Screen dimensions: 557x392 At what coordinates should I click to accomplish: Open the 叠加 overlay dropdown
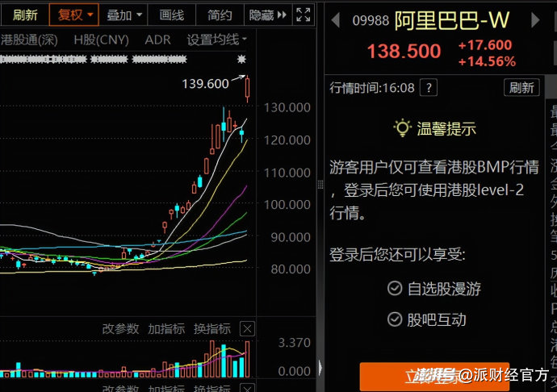pos(125,15)
